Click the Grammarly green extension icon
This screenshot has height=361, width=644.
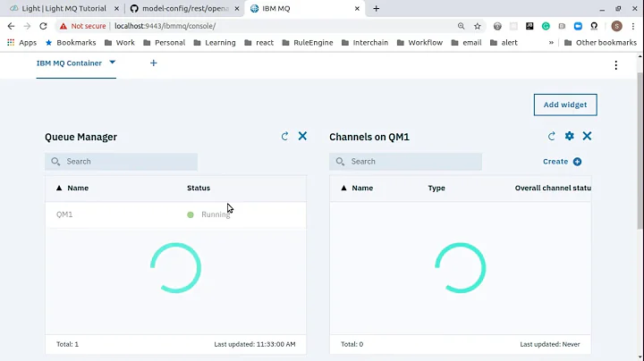[546, 26]
